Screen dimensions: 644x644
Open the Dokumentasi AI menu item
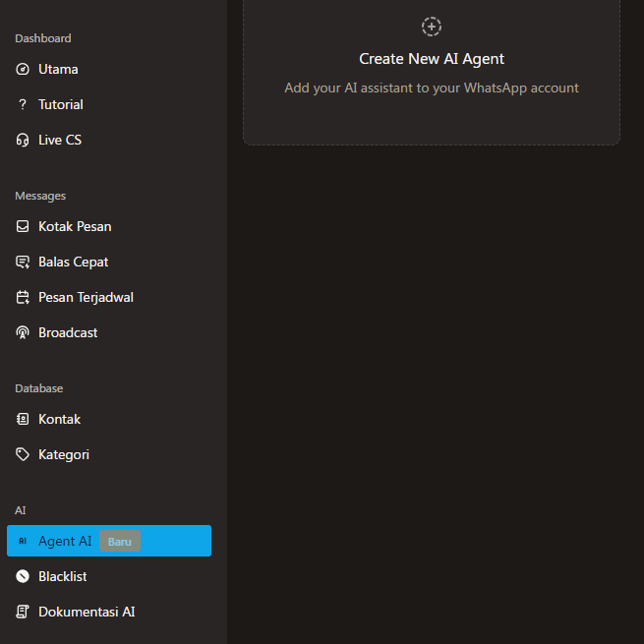coord(87,612)
